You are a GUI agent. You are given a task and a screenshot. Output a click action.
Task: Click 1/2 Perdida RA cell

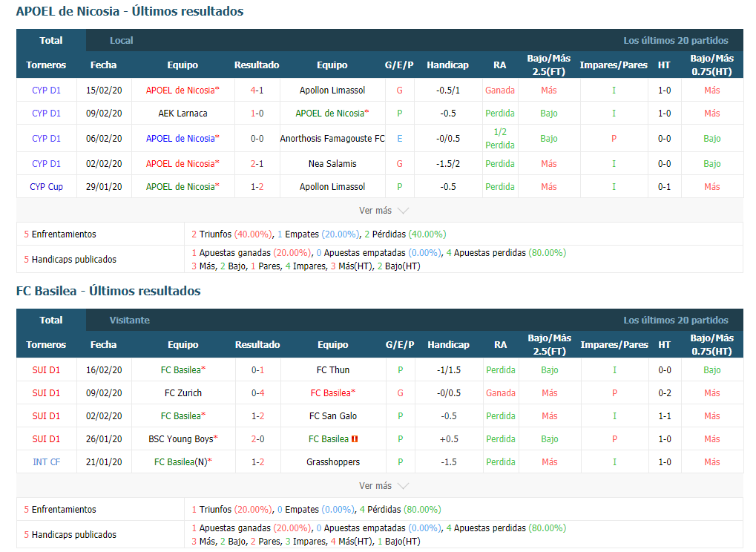(500, 138)
